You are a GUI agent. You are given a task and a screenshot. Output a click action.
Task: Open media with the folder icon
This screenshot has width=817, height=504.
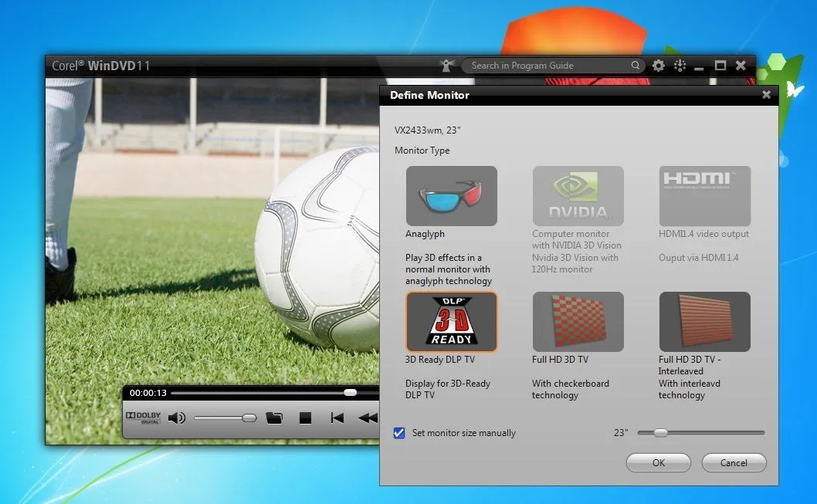(x=274, y=418)
